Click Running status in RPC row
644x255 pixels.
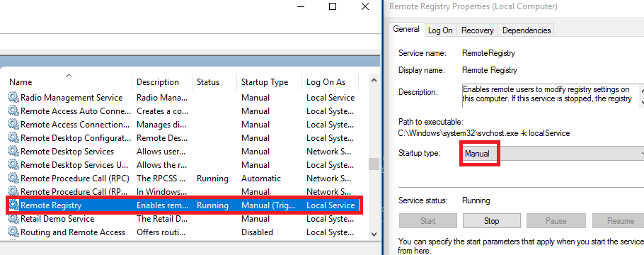212,178
